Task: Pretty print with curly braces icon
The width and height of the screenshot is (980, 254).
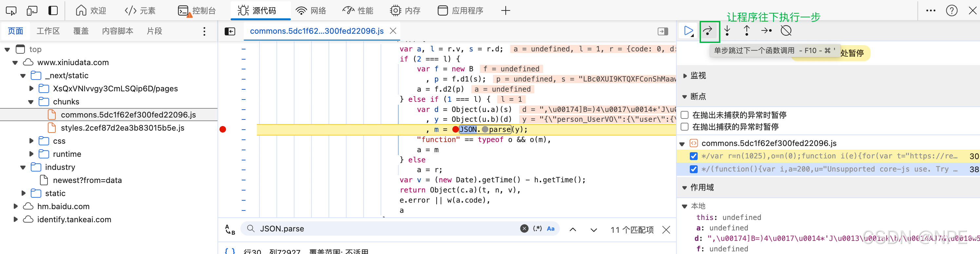Action: pos(230,251)
